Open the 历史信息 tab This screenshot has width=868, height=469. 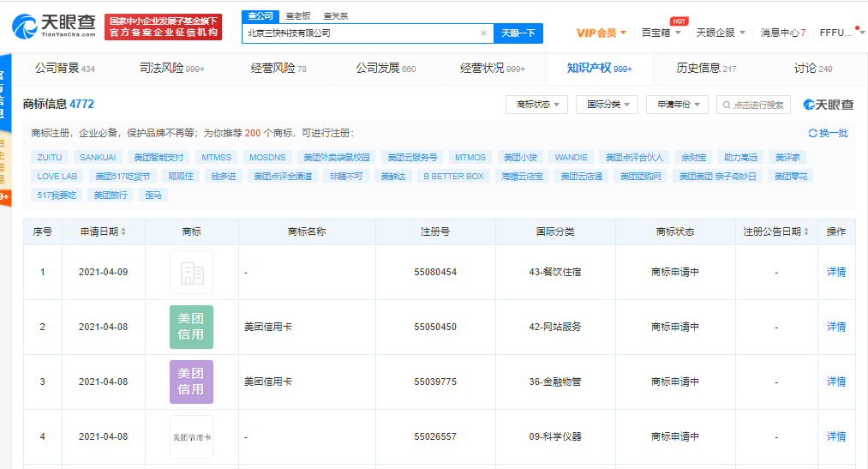pos(706,68)
